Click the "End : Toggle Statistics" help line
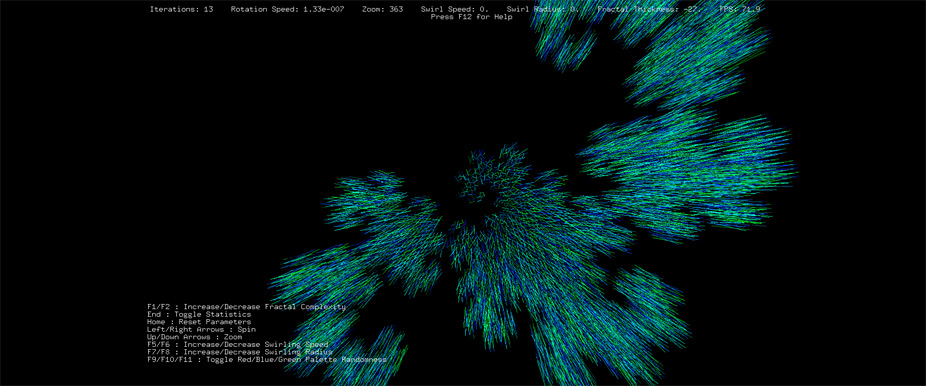Screen dimensions: 926x386 coord(199,315)
